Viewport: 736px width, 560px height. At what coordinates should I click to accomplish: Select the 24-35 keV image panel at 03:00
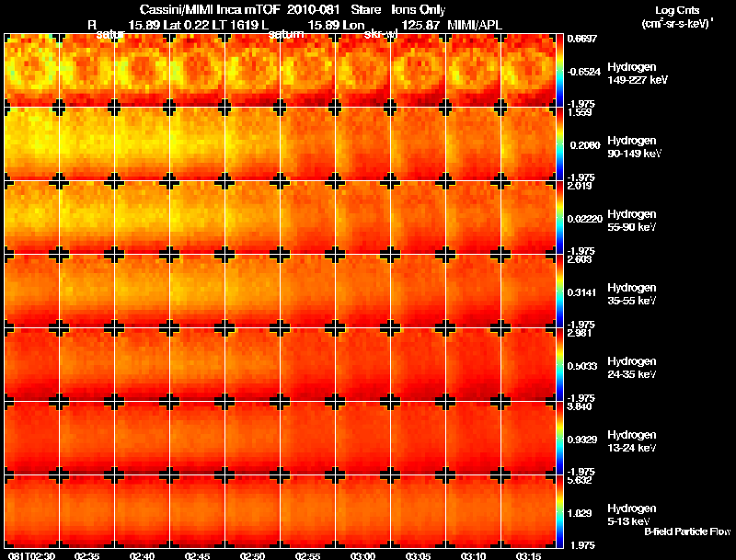pyautogui.click(x=362, y=365)
